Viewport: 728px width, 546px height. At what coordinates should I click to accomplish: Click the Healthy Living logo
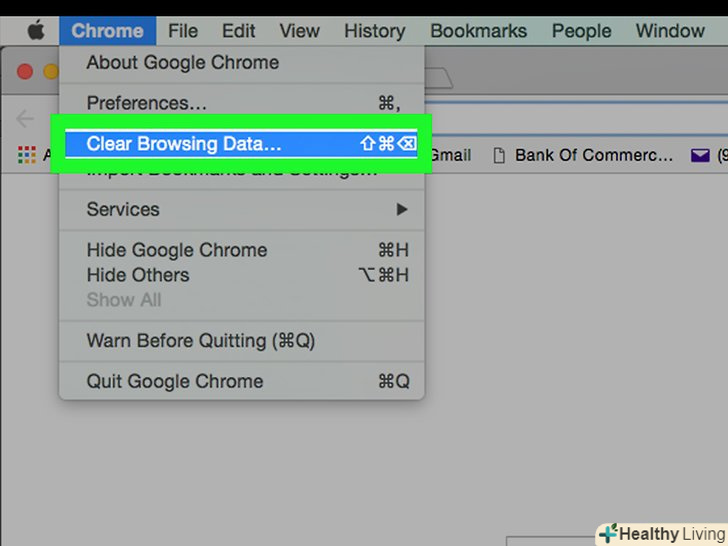(660, 533)
